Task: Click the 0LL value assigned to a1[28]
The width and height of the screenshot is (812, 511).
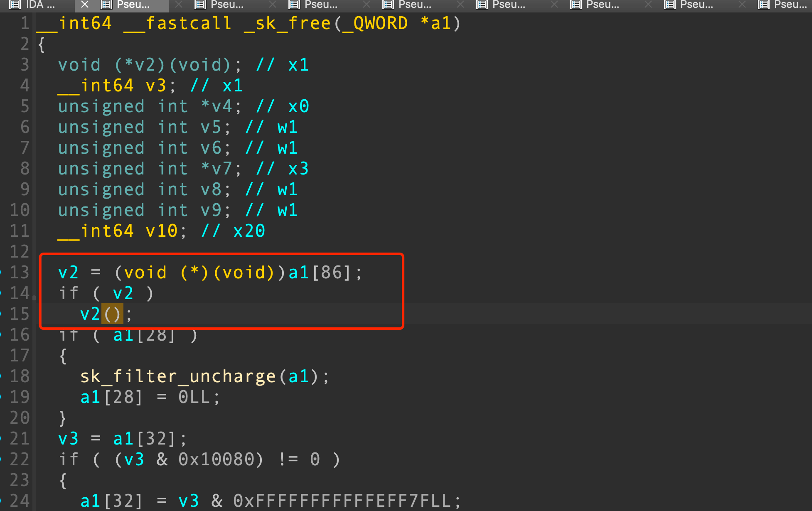Action: [194, 397]
